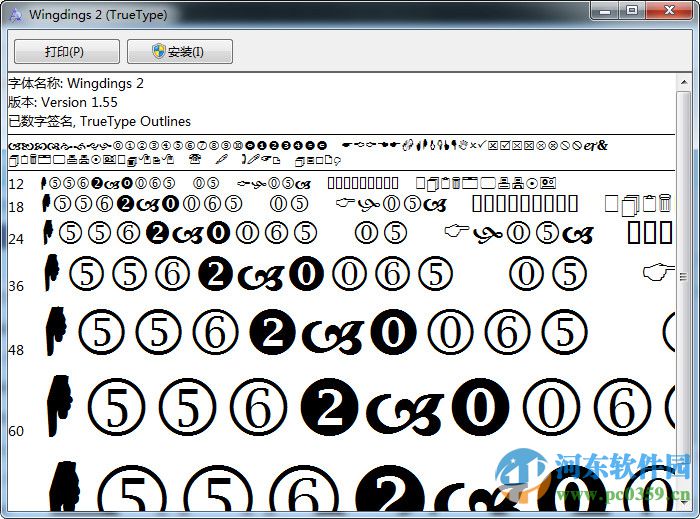This screenshot has width=700, height=519.
Task: Click the 打印(P) print button
Action: pos(67,51)
